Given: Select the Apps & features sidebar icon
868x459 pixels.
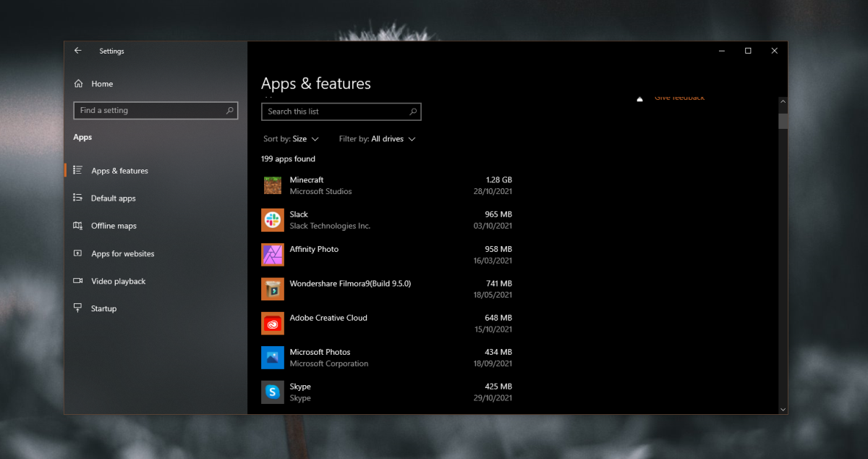Looking at the screenshot, I should [x=78, y=171].
